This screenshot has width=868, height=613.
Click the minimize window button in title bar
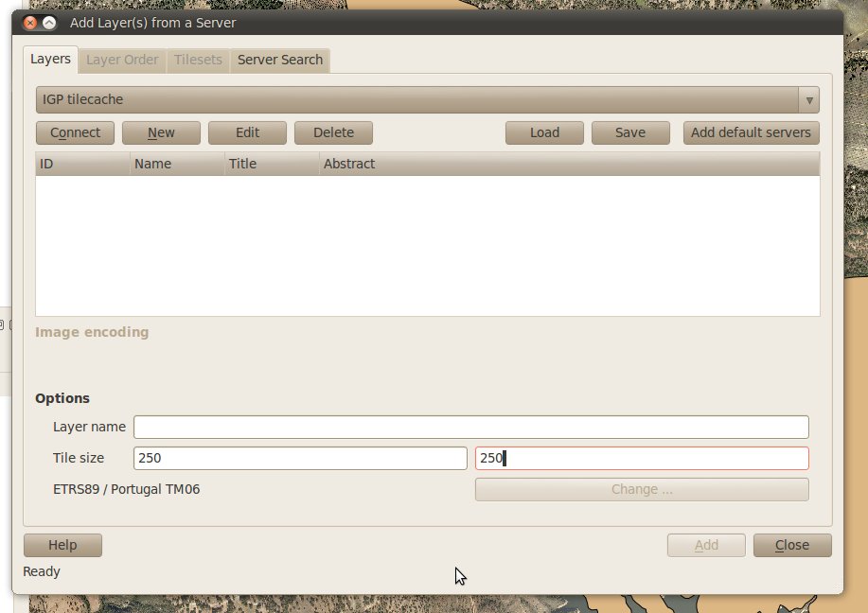click(49, 23)
